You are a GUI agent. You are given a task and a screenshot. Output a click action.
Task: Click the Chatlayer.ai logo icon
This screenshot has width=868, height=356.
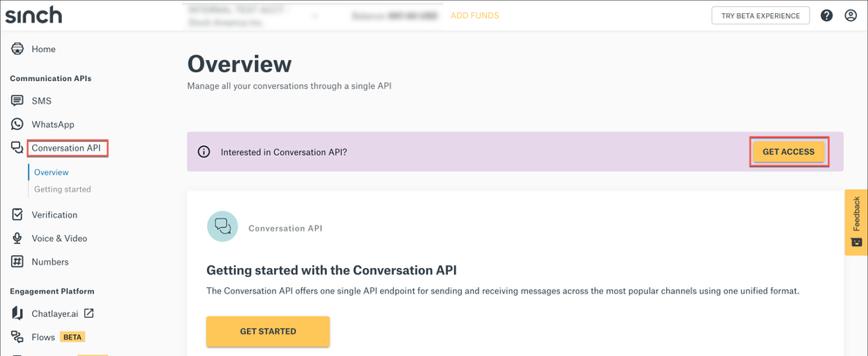click(x=17, y=313)
